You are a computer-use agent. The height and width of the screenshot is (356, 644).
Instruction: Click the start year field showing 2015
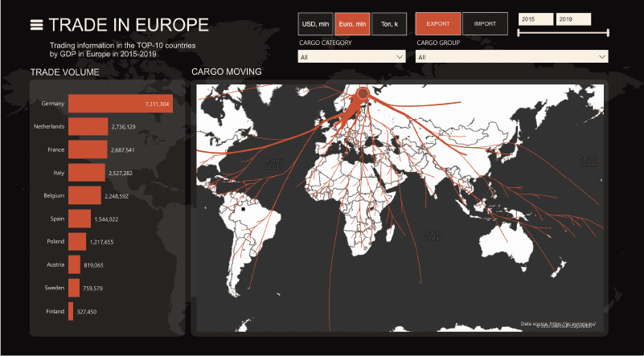(x=536, y=19)
